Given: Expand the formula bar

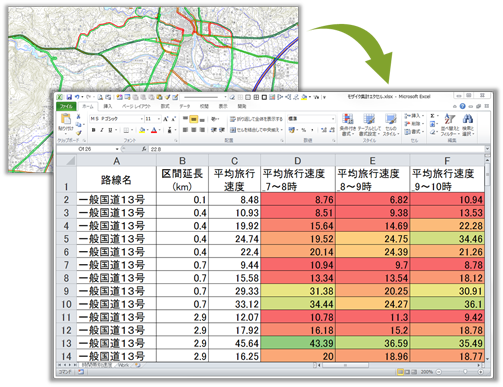Looking at the screenshot, I should 487,149.
